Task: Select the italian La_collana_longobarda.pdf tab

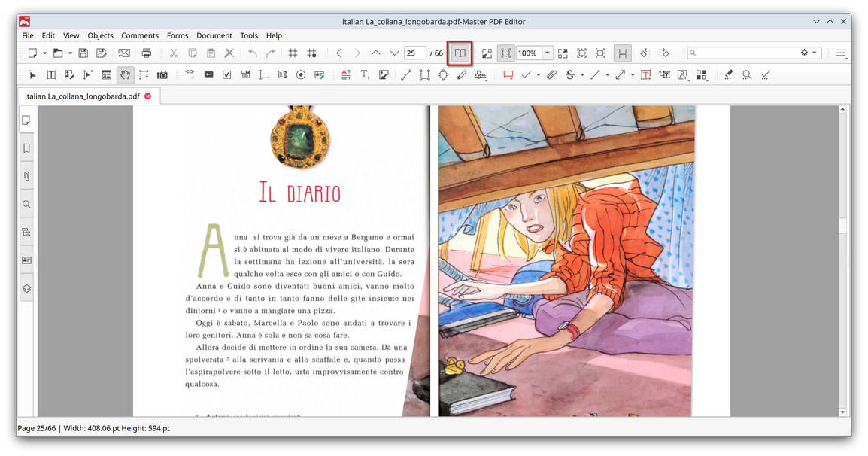Action: (x=83, y=96)
